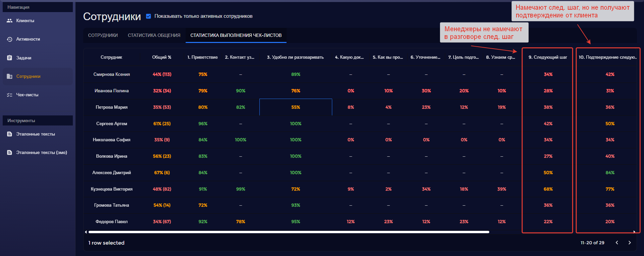644x256 pixels.
Task: Sort by the 1. Приветствие column header
Action: (x=202, y=57)
